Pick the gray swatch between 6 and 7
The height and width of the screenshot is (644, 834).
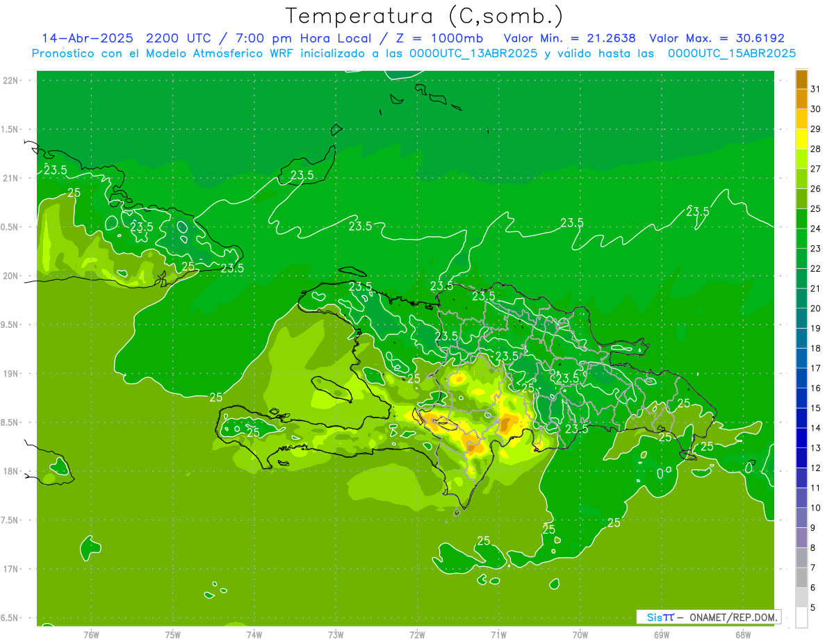click(802, 578)
